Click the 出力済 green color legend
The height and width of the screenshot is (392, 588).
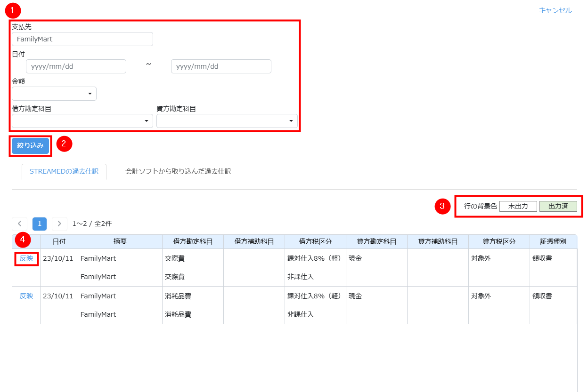coord(558,206)
